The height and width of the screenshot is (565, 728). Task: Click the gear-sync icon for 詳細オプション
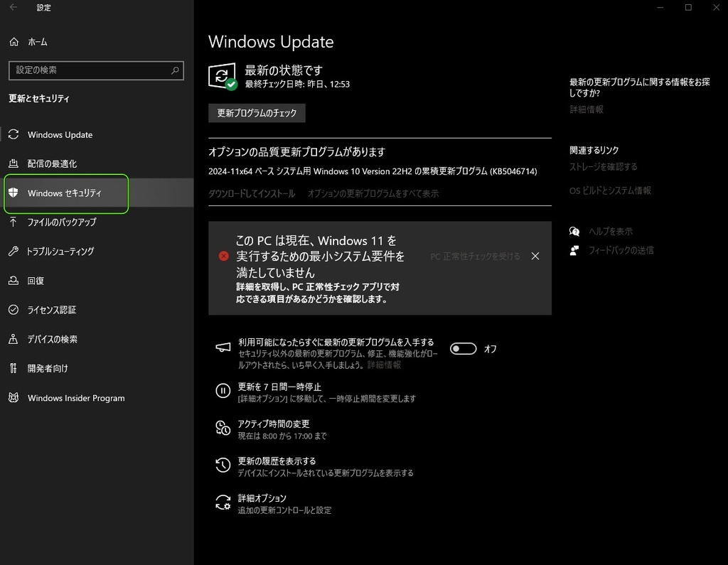[x=223, y=502]
